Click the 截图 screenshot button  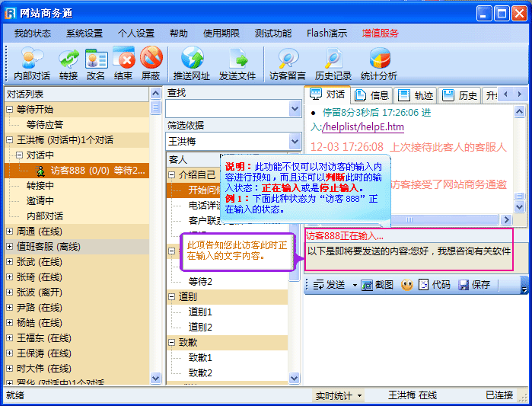pyautogui.click(x=377, y=285)
